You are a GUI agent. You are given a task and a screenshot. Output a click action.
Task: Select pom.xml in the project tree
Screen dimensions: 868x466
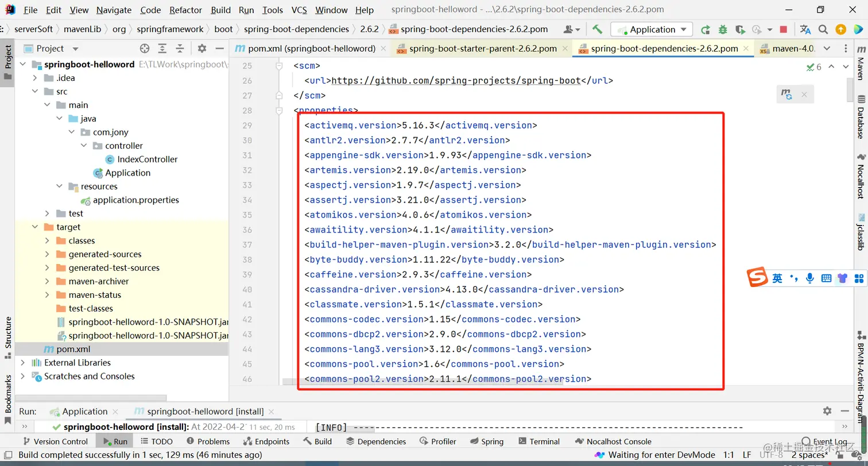[x=73, y=349]
